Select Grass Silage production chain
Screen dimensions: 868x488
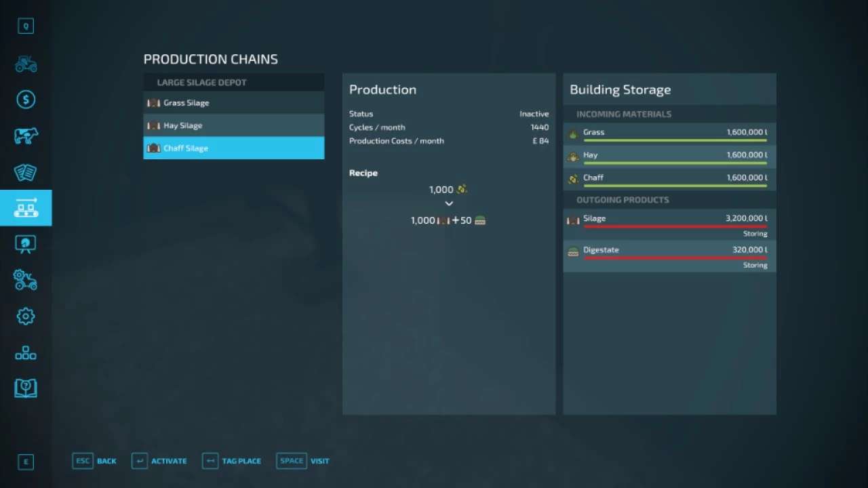233,103
